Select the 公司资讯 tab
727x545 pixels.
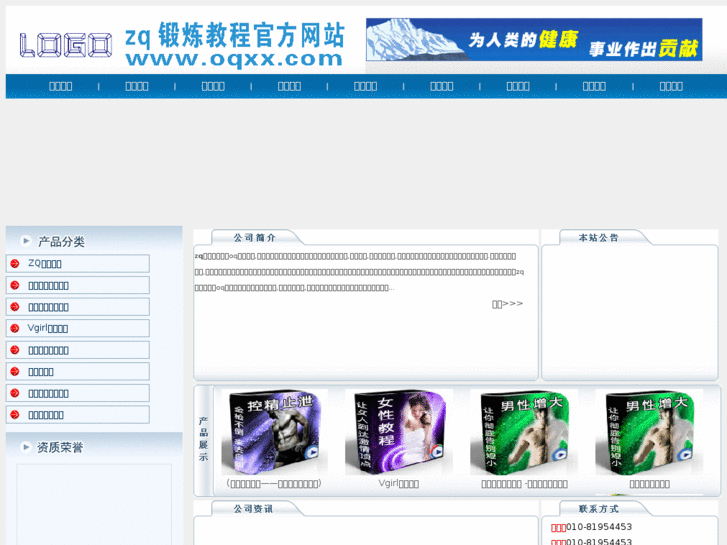click(253, 509)
